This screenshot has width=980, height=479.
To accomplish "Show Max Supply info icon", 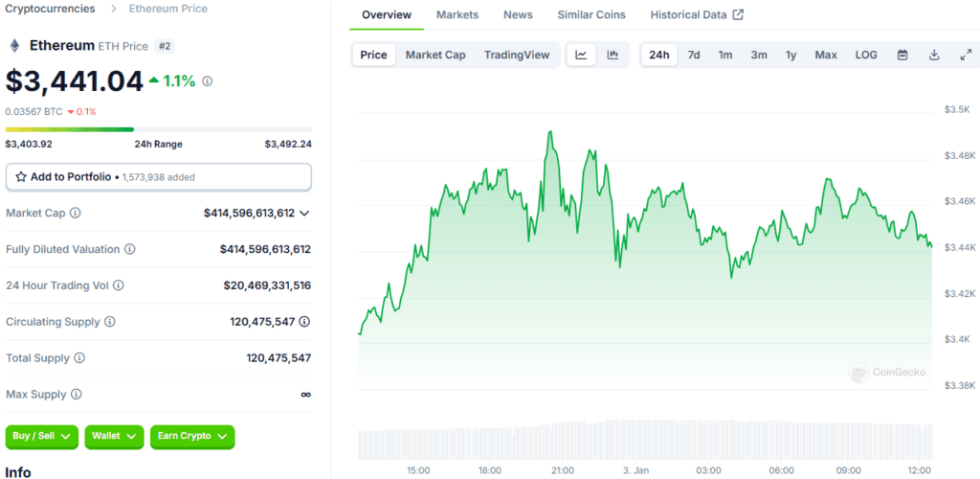I will coord(76,395).
